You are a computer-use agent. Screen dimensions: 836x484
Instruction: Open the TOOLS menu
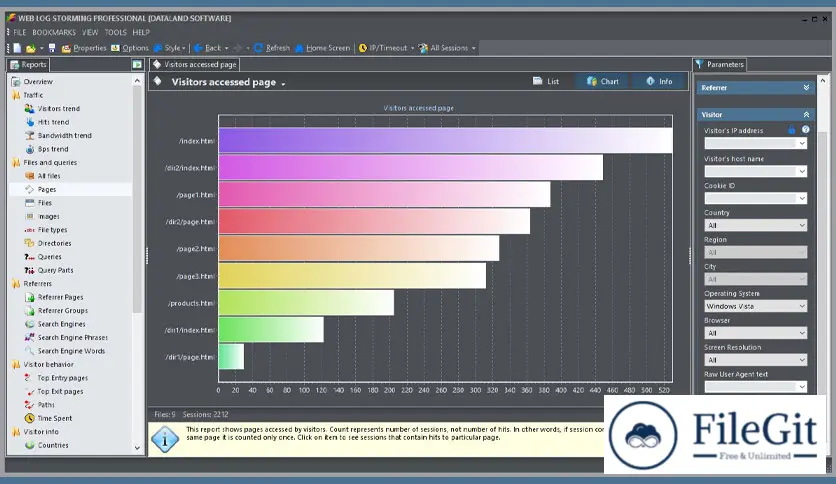click(x=116, y=33)
